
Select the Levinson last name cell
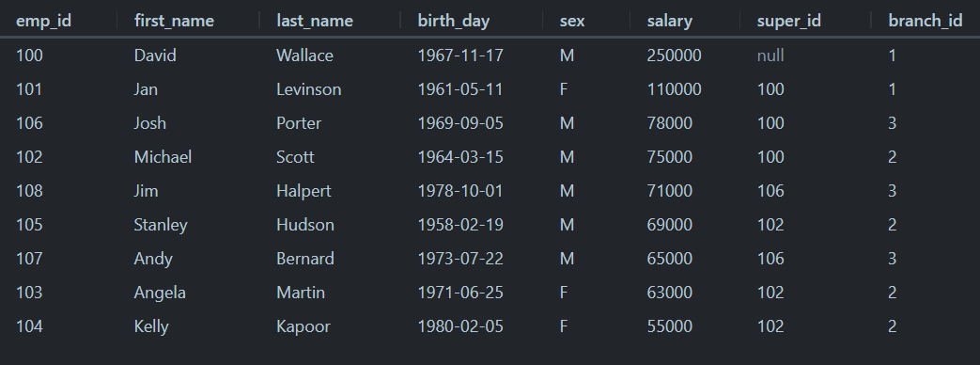[309, 89]
